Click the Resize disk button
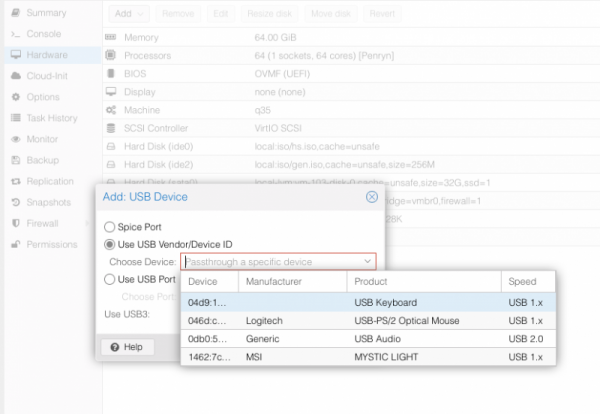Image resolution: width=600 pixels, height=414 pixels. [269, 14]
